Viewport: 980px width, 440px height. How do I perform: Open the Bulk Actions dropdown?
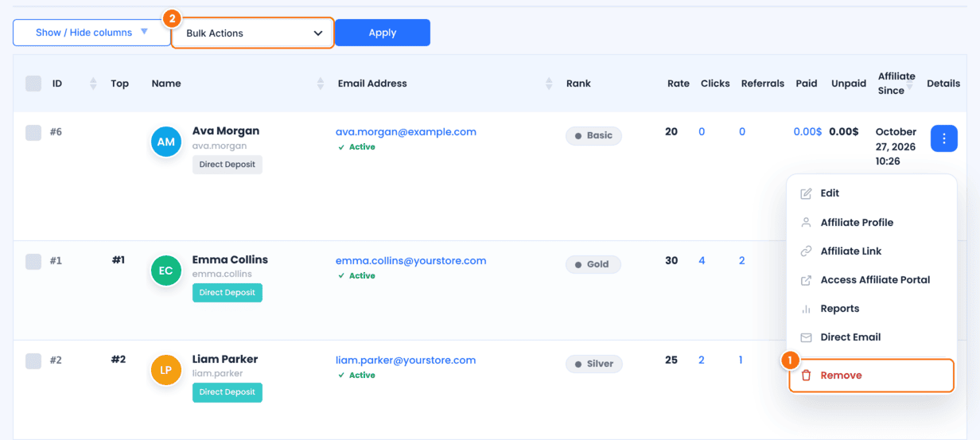click(x=253, y=33)
